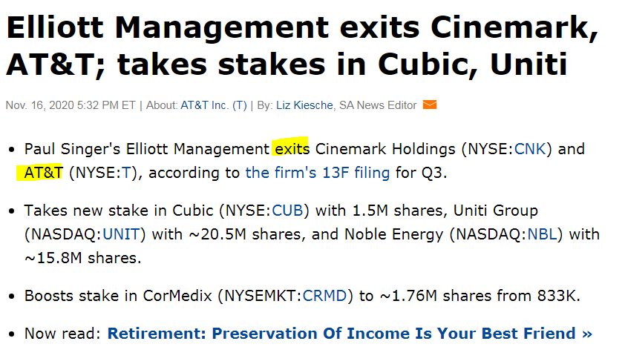The height and width of the screenshot is (364, 625).
Task: Click the highlighted word "exits"
Action: 292,149
